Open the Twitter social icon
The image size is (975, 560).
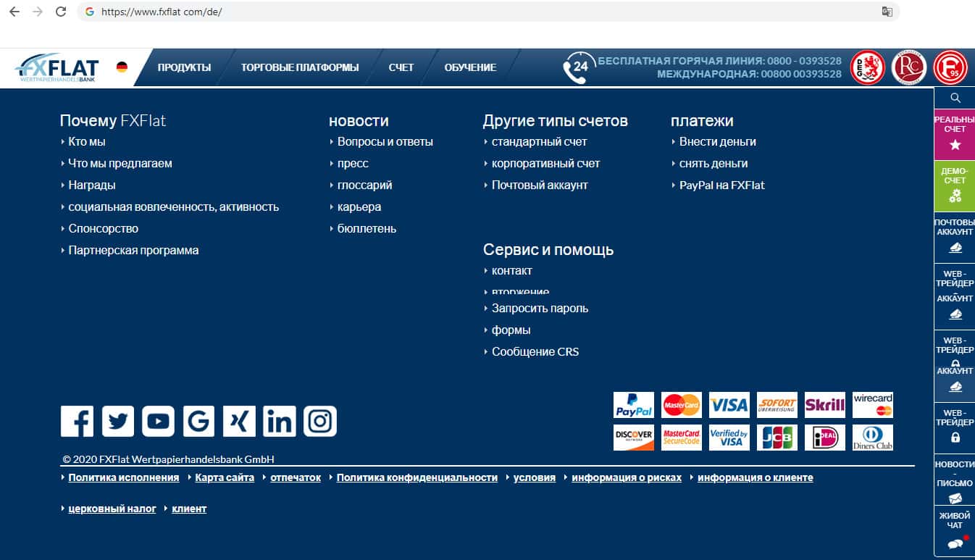click(x=117, y=422)
